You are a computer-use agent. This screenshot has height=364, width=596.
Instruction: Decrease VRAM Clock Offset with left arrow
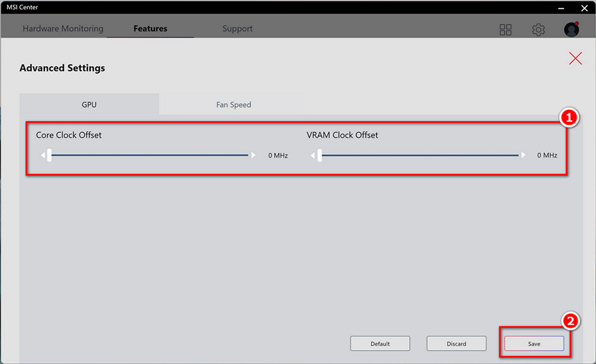pyautogui.click(x=313, y=155)
